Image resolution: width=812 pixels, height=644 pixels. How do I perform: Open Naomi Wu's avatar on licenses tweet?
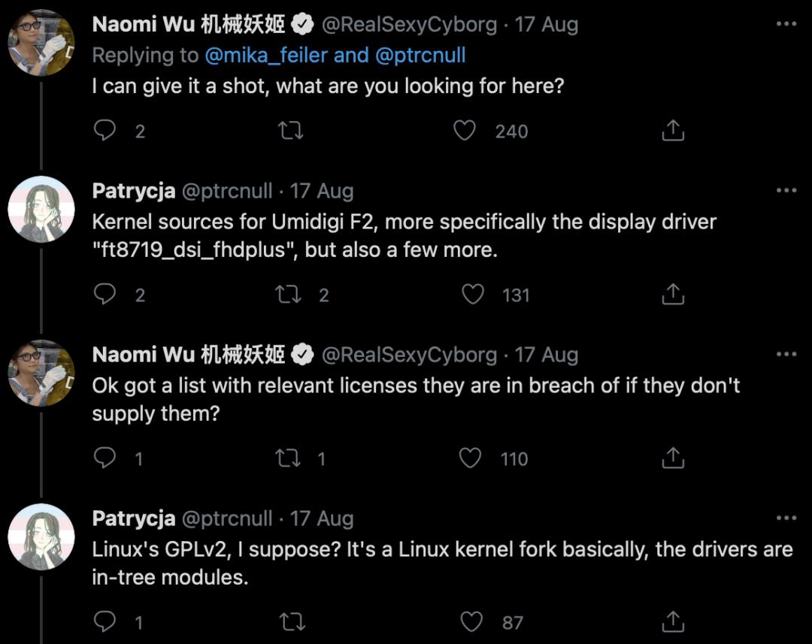pos(41,373)
